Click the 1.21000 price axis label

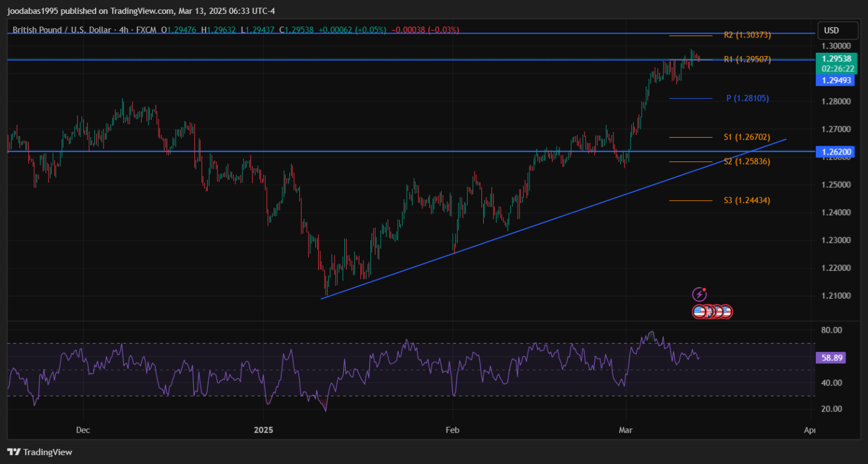[836, 296]
